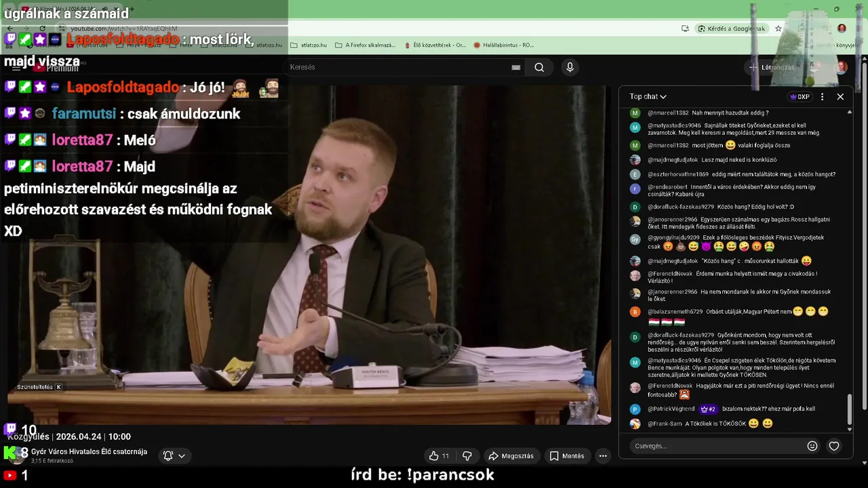868x488 pixels.
Task: Reload the page with browser refresh icon
Action: click(x=42, y=28)
